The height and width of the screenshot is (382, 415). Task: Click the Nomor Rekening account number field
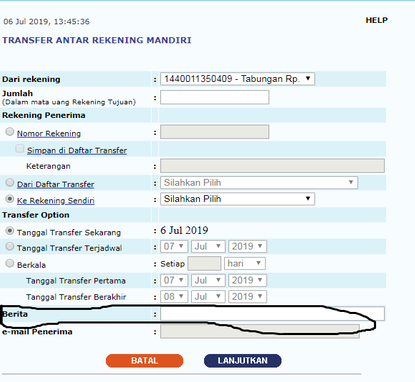tap(215, 132)
